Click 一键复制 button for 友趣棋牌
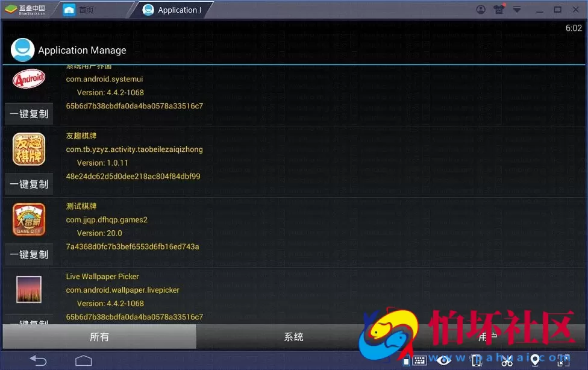Screen dimensions: 588x370 click(29, 184)
